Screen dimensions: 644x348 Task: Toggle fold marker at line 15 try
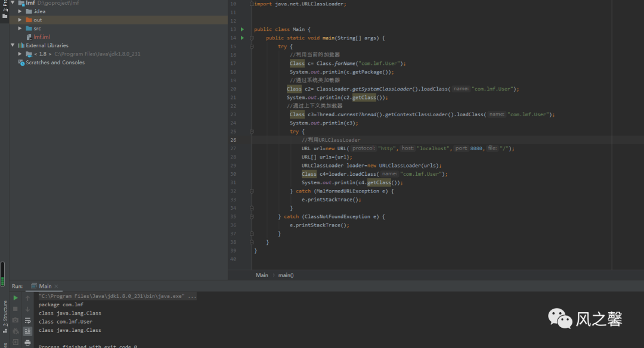(x=252, y=46)
